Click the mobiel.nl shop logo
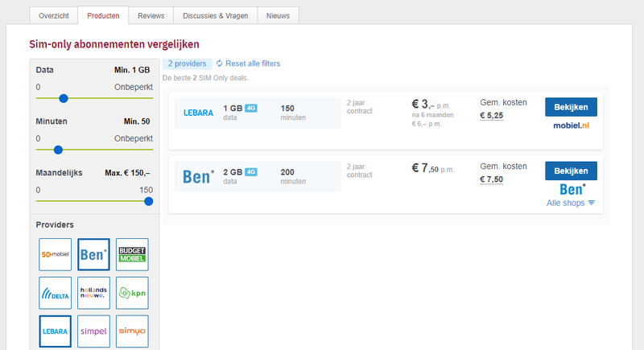Viewport: 644px width, 350px height. (571, 126)
